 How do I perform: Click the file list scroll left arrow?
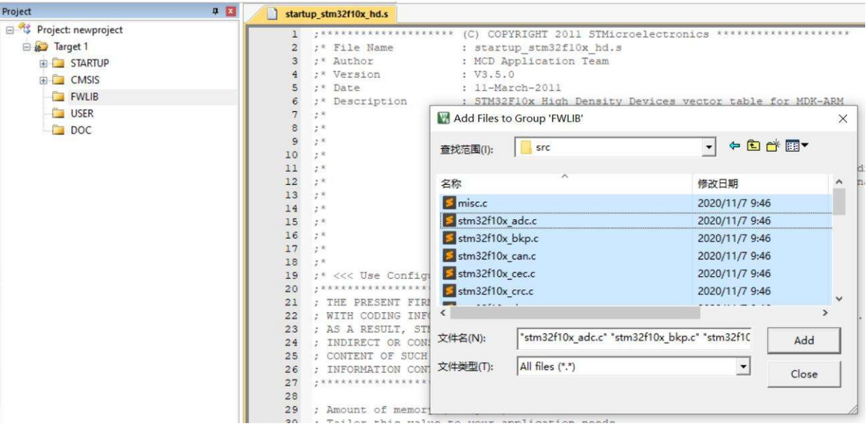[444, 313]
